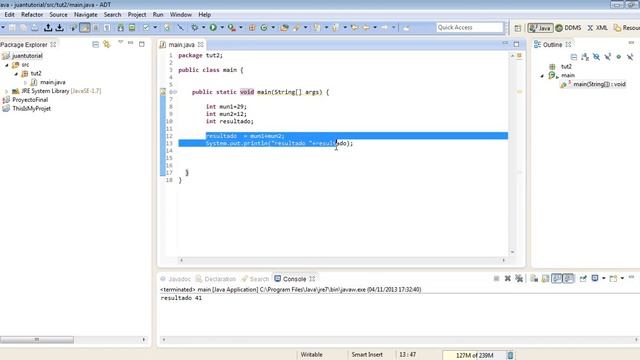Open the Android Virtual Device Manager icon
This screenshot has width=640, height=360.
click(132, 27)
